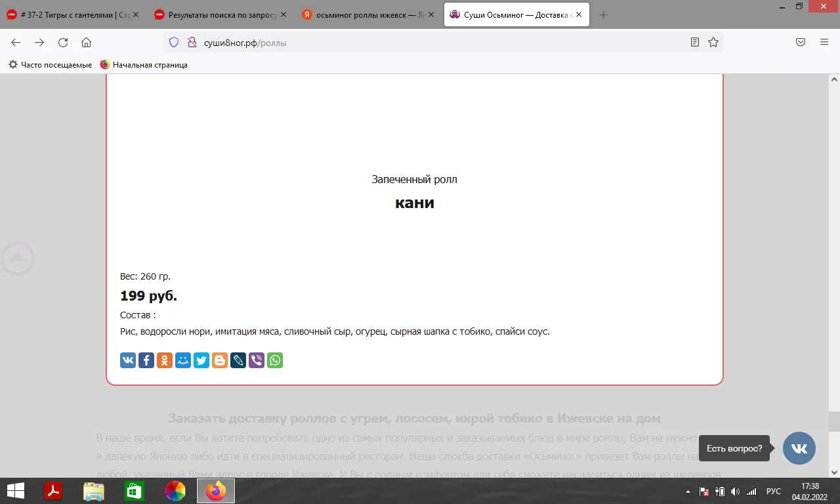Viewport: 840px width, 504px height.
Task: Show tracking protection shield info
Action: click(x=174, y=43)
